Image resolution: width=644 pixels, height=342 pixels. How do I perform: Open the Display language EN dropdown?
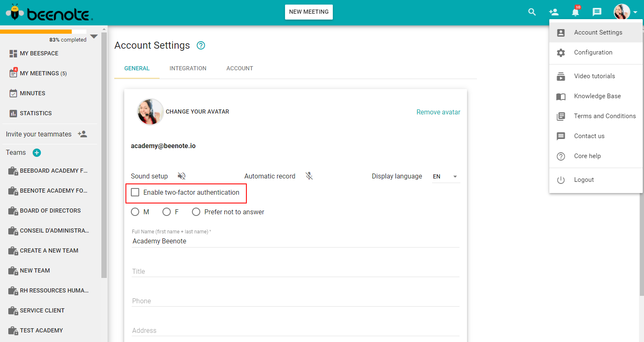[x=446, y=176]
